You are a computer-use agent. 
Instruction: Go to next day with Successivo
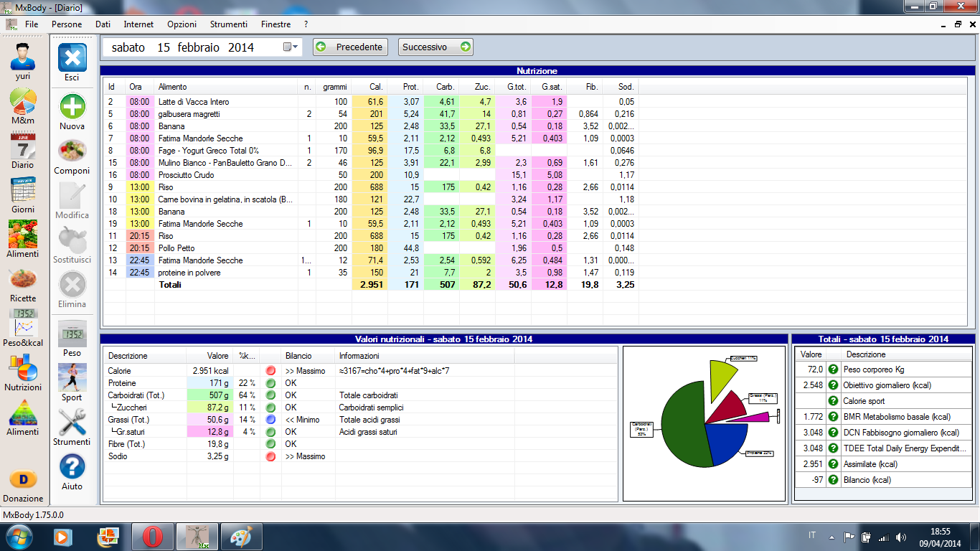pyautogui.click(x=435, y=47)
